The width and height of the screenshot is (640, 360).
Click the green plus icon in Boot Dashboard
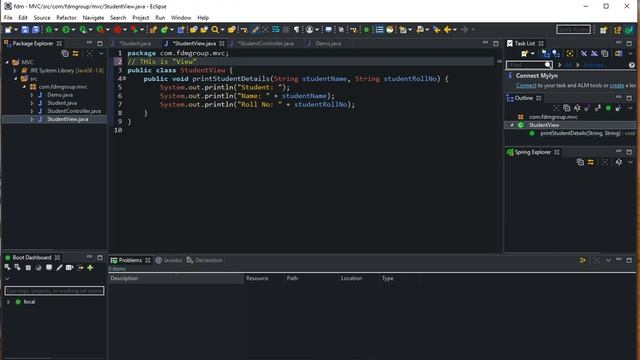point(90,267)
